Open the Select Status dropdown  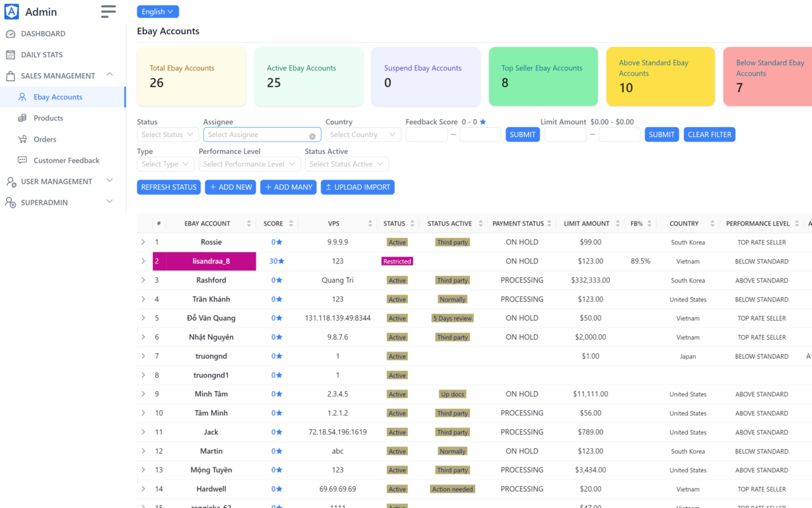[168, 135]
